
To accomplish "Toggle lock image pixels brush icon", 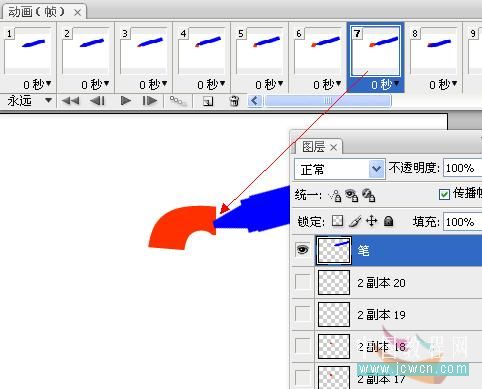I will [355, 221].
